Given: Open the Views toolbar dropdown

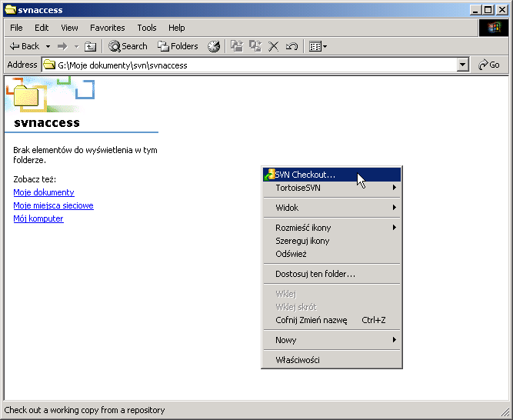Looking at the screenshot, I should [318, 46].
